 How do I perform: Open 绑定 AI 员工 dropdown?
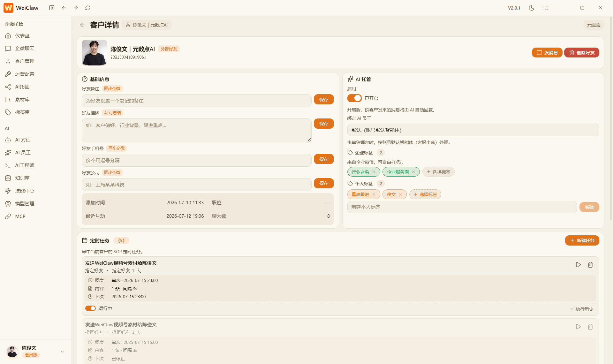[x=473, y=130]
